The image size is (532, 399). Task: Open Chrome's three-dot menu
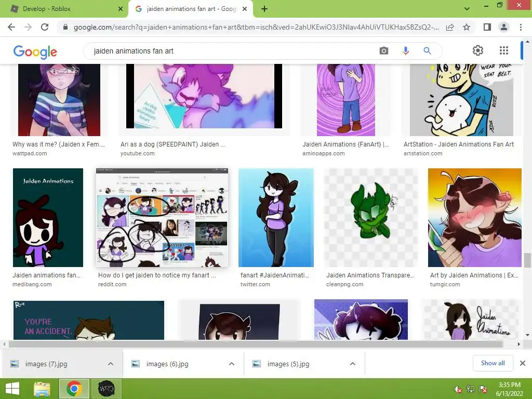tap(521, 27)
